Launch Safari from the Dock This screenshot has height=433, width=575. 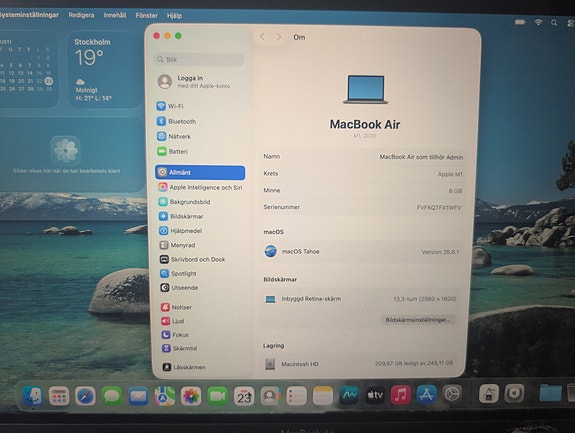coord(85,396)
